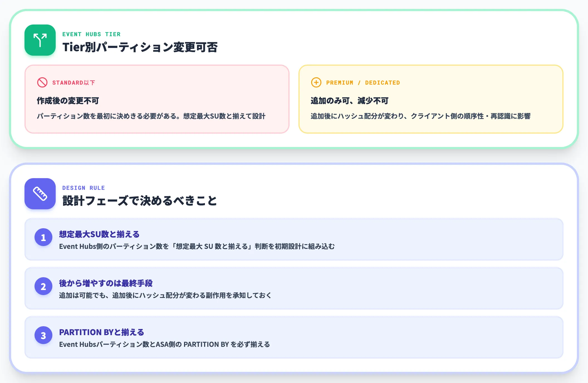Click the number 1 step badge

43,237
